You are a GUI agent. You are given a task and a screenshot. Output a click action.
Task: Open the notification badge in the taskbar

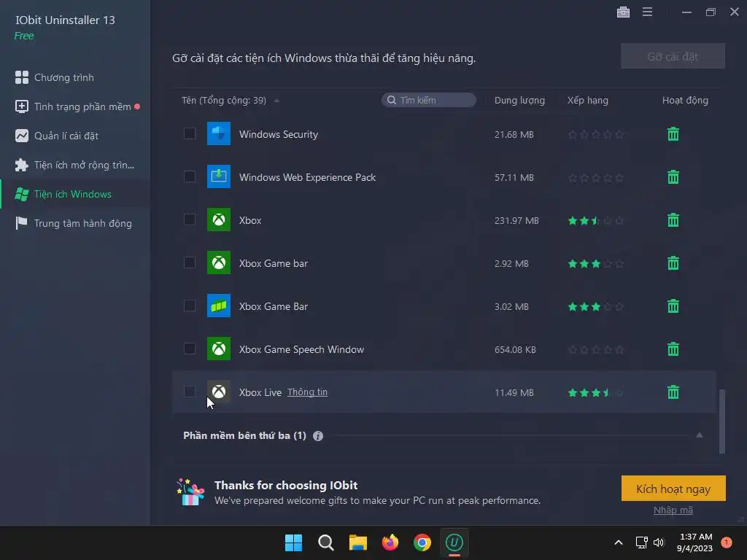coord(727,542)
